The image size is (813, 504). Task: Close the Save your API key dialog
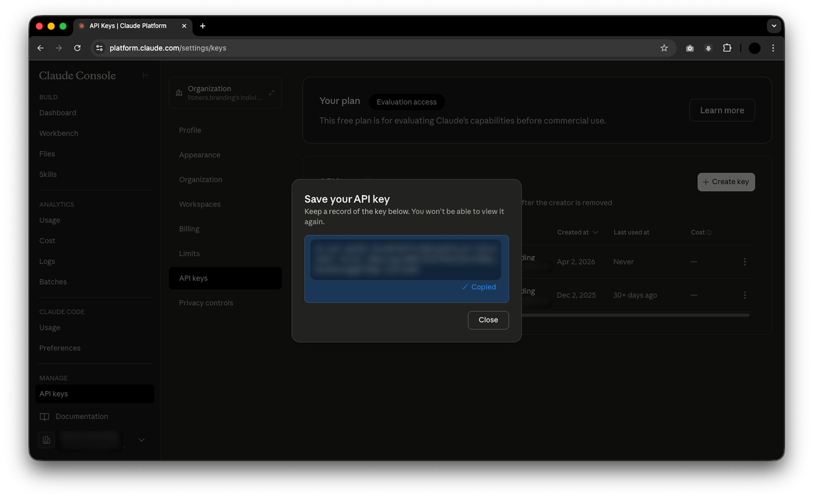[488, 320]
